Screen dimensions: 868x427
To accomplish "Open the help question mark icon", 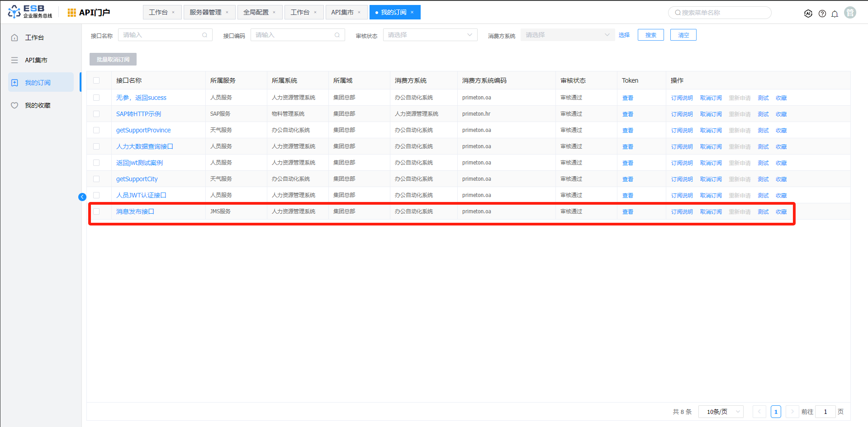I will (822, 14).
